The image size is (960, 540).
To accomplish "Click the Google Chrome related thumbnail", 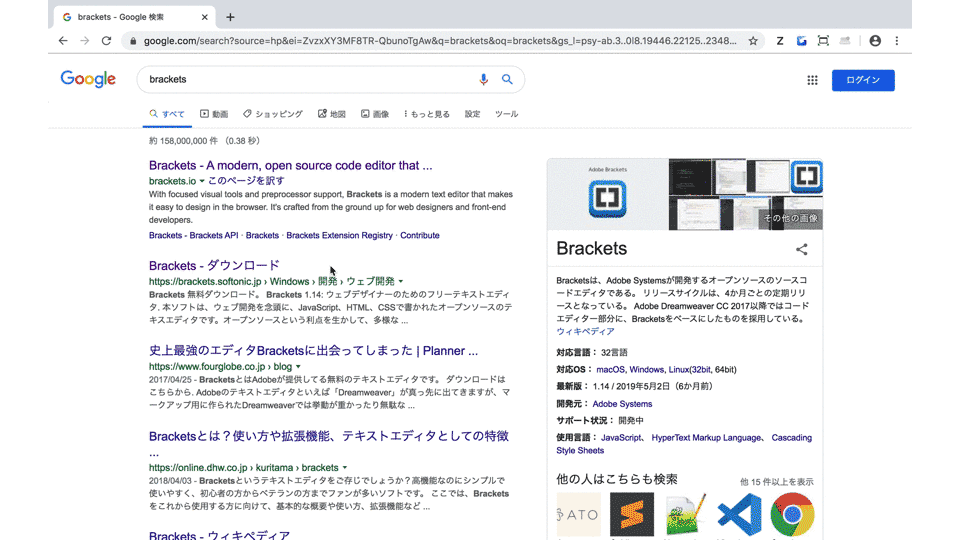I will coord(792,514).
